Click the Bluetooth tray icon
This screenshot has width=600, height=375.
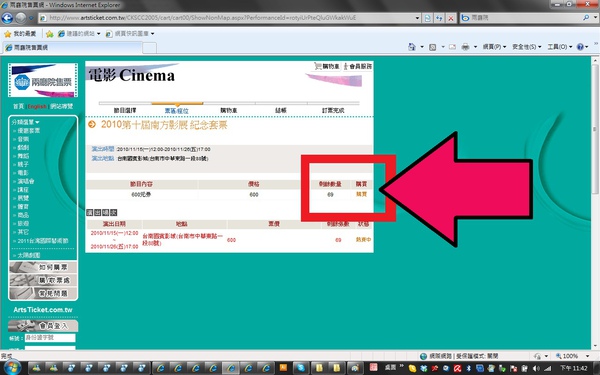pyautogui.click(x=468, y=368)
